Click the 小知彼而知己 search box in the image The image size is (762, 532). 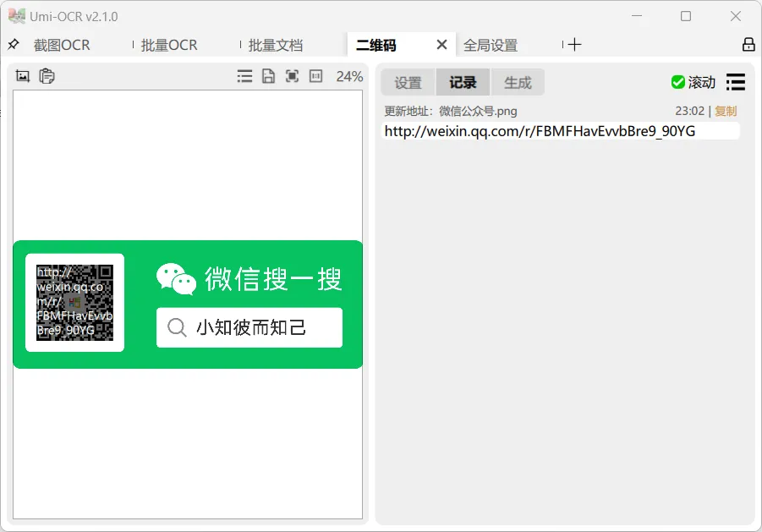point(249,327)
